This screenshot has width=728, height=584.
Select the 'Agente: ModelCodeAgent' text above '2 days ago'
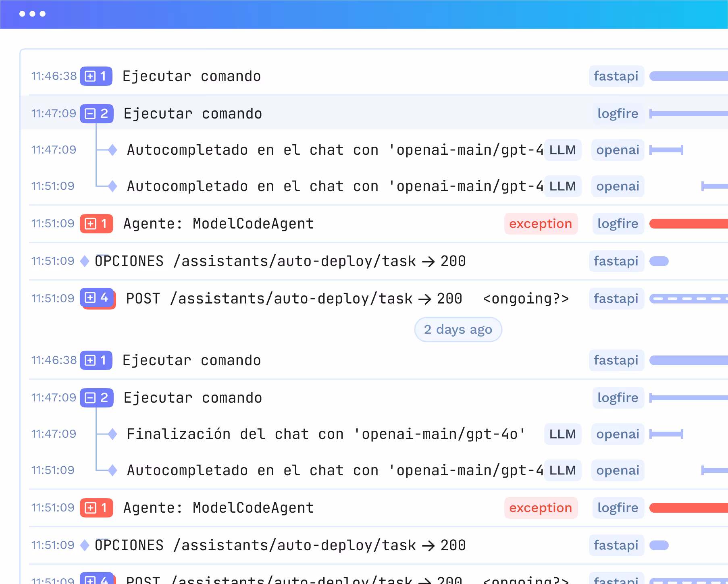tap(219, 224)
